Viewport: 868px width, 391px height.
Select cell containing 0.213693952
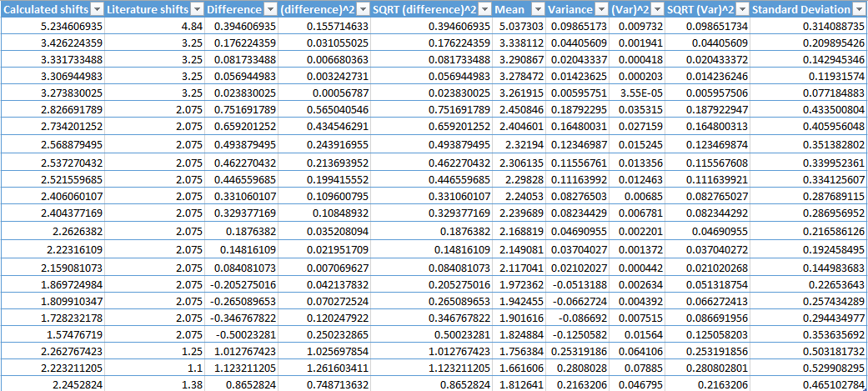325,163
